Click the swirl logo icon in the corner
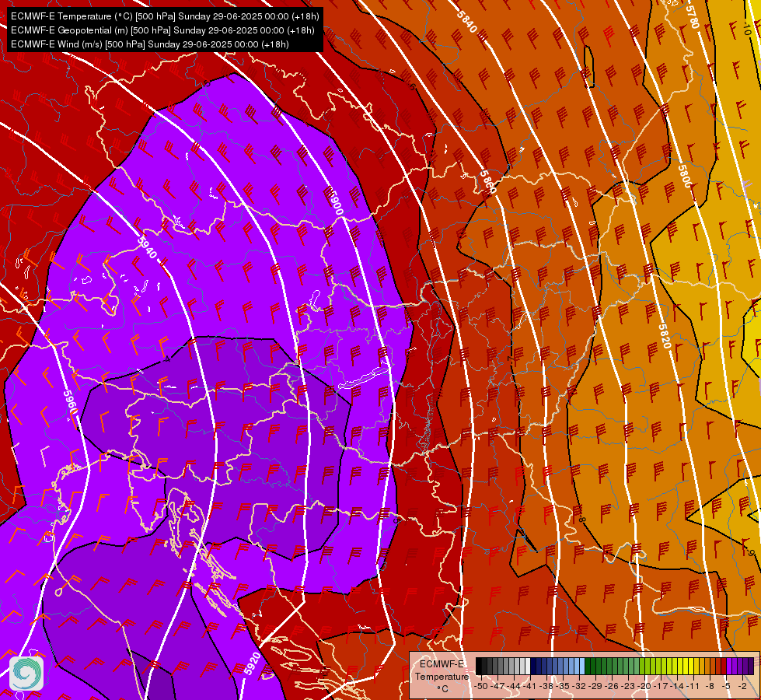The width and height of the screenshot is (761, 700). point(26,674)
